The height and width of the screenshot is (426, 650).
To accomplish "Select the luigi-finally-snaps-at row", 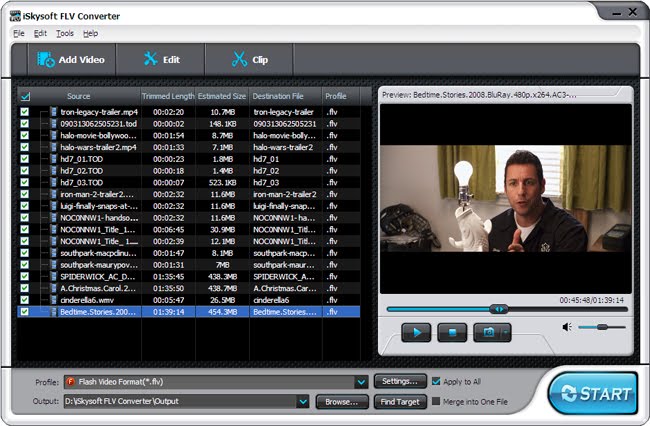I will [x=189, y=206].
